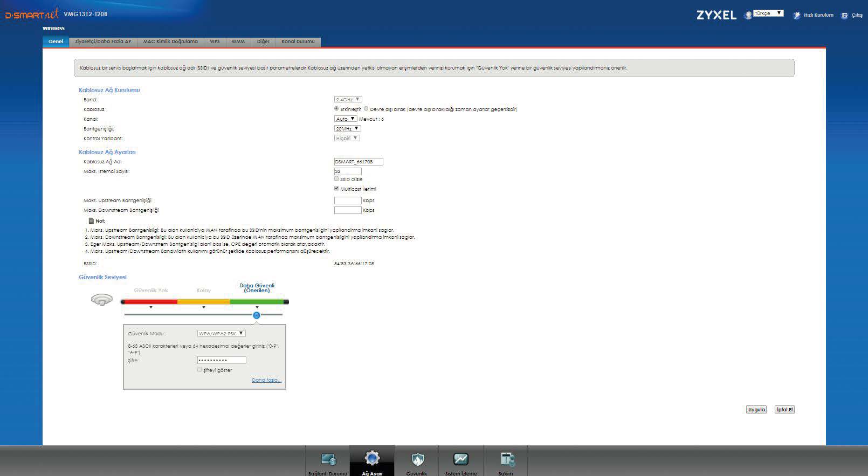Screen dimensions: 868x476
Task: Open the Bakım maintenance icon
Action: (506, 459)
